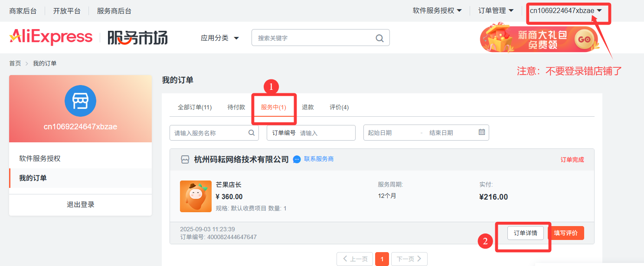This screenshot has width=644, height=266.
Task: Click the 填写评价 button
Action: [566, 233]
